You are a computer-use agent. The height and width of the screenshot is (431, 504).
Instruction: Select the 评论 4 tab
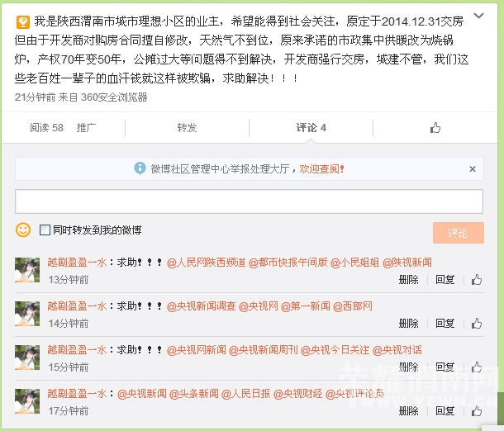point(311,128)
